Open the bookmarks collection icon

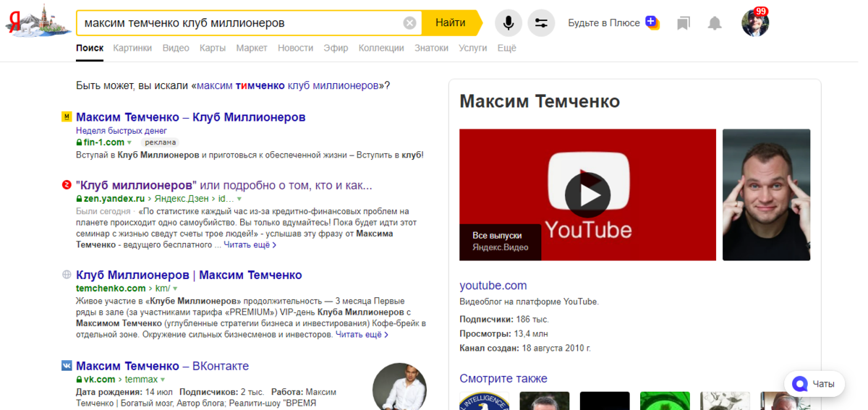click(683, 23)
